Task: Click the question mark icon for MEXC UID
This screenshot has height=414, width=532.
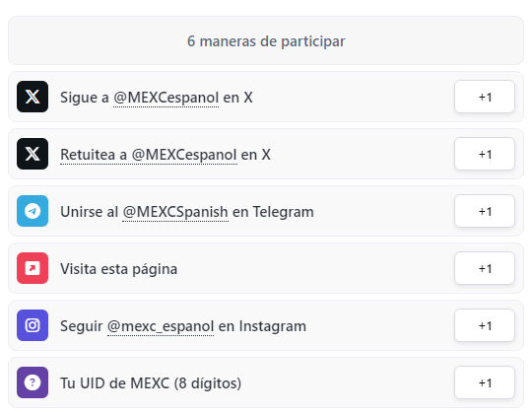Action: pos(33,382)
